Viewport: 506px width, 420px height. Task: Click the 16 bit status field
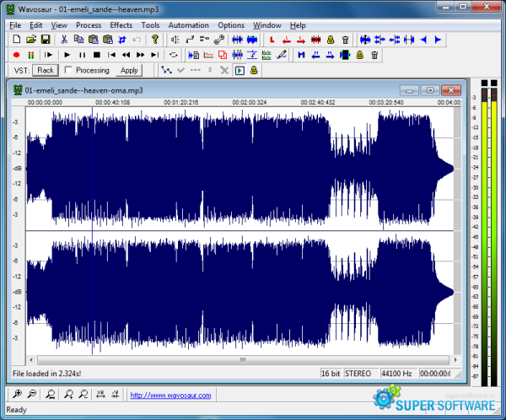(x=331, y=374)
